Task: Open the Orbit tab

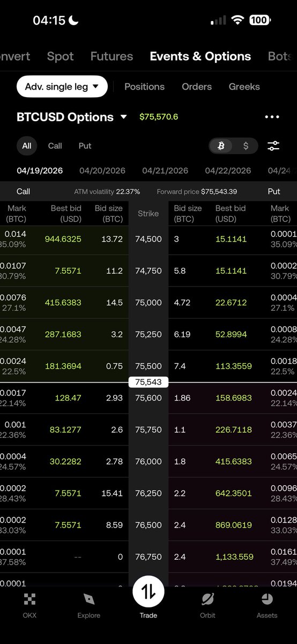Action: (x=207, y=605)
